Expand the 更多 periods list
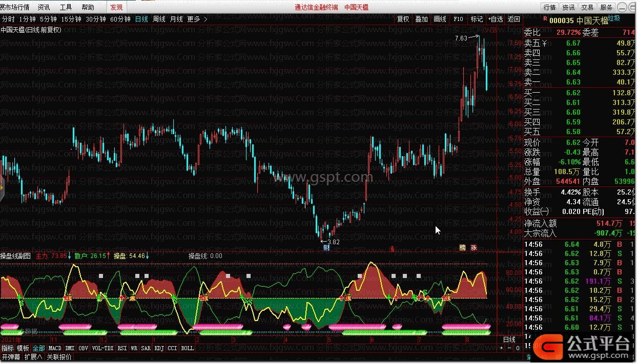The image size is (638, 364). (197, 19)
